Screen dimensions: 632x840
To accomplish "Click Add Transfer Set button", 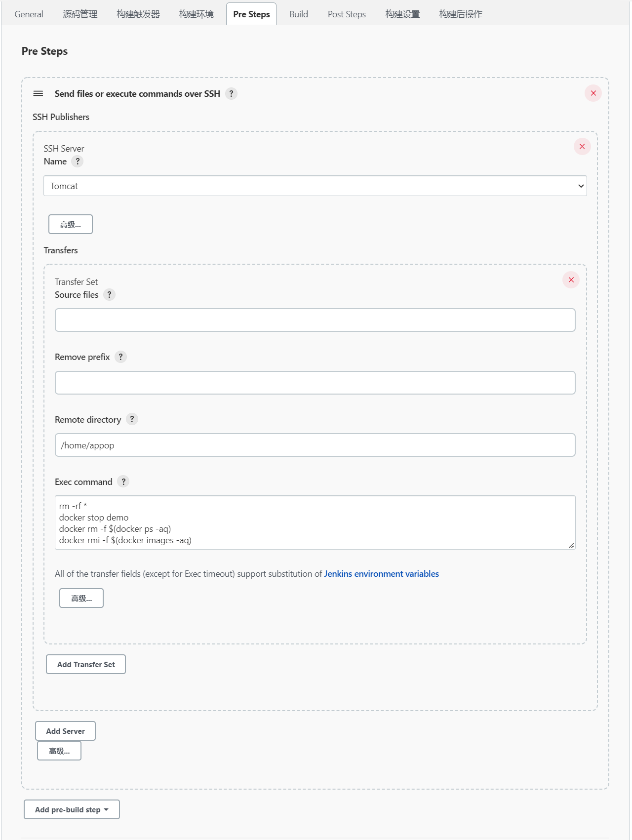I will click(x=86, y=664).
